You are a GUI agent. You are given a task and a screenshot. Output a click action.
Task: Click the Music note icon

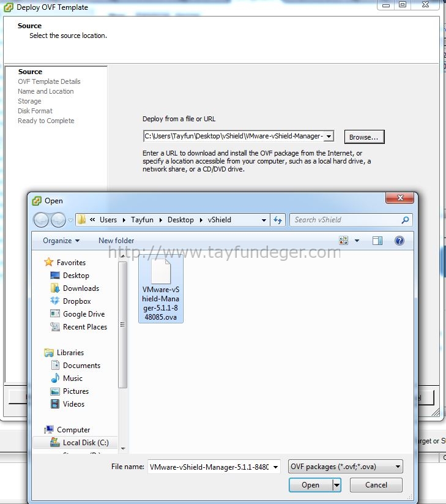[55, 378]
